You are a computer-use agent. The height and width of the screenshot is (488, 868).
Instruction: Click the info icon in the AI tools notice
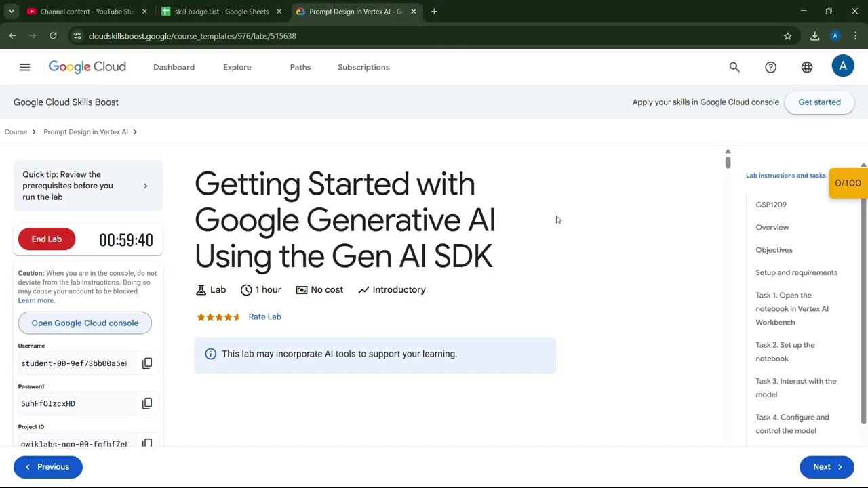click(x=210, y=354)
